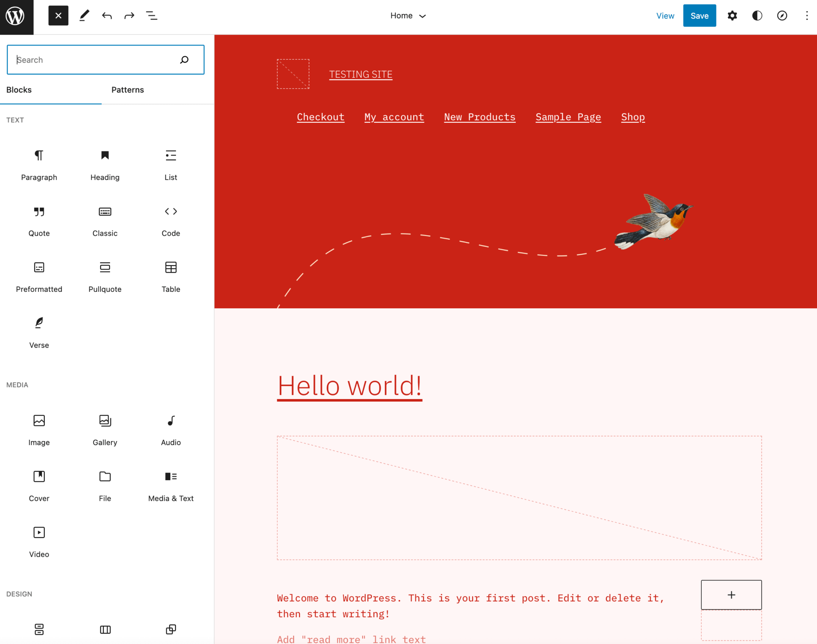Undo the last change
Viewport: 817px width, 644px height.
coord(107,16)
